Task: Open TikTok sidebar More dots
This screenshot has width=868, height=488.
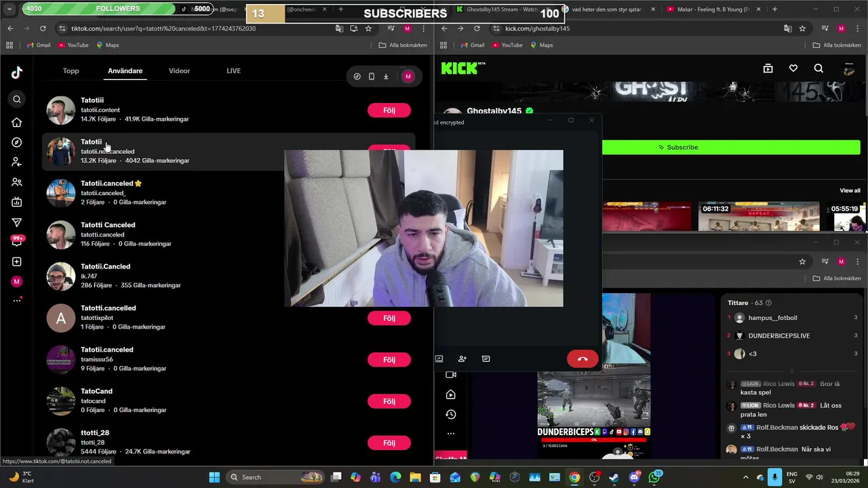Action: [x=17, y=301]
